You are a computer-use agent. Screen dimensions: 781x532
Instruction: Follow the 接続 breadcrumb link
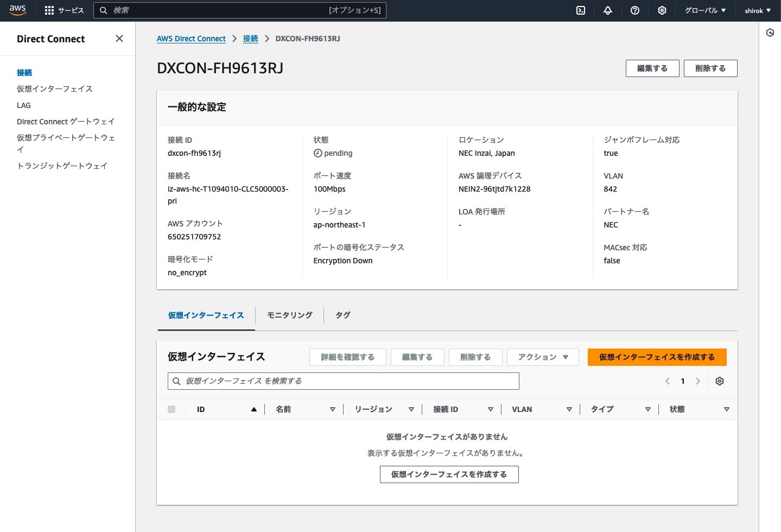click(251, 39)
